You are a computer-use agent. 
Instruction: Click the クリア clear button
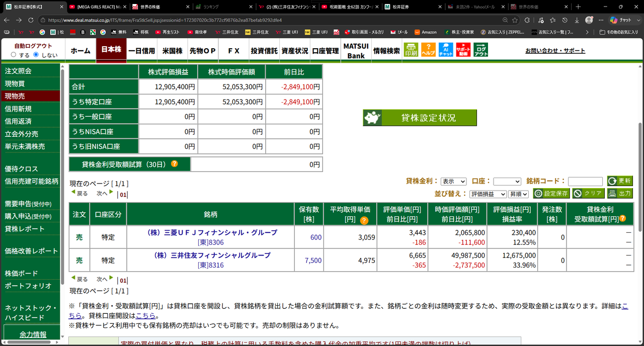click(588, 194)
